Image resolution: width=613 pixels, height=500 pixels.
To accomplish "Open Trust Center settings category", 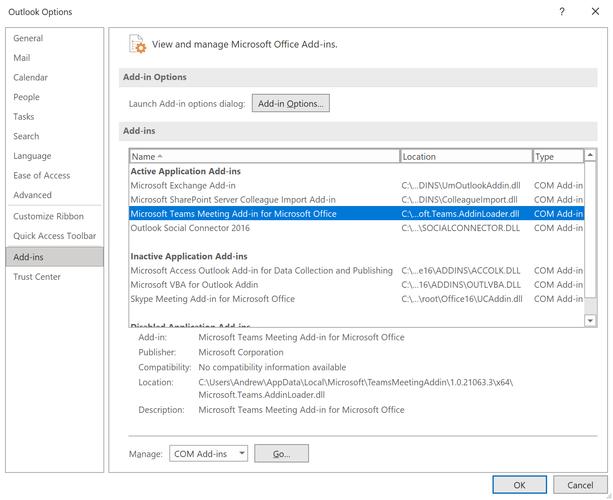I will point(37,277).
